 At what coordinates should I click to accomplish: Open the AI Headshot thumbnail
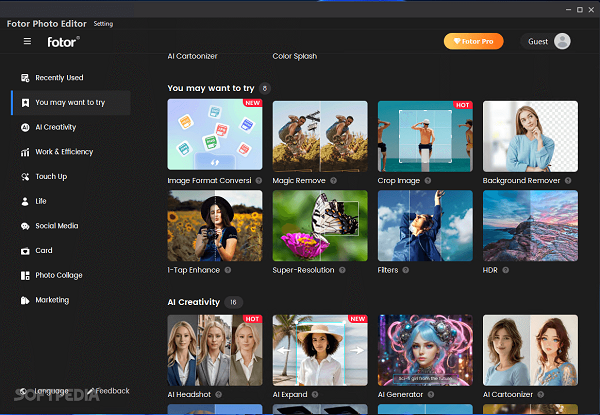[215, 350]
